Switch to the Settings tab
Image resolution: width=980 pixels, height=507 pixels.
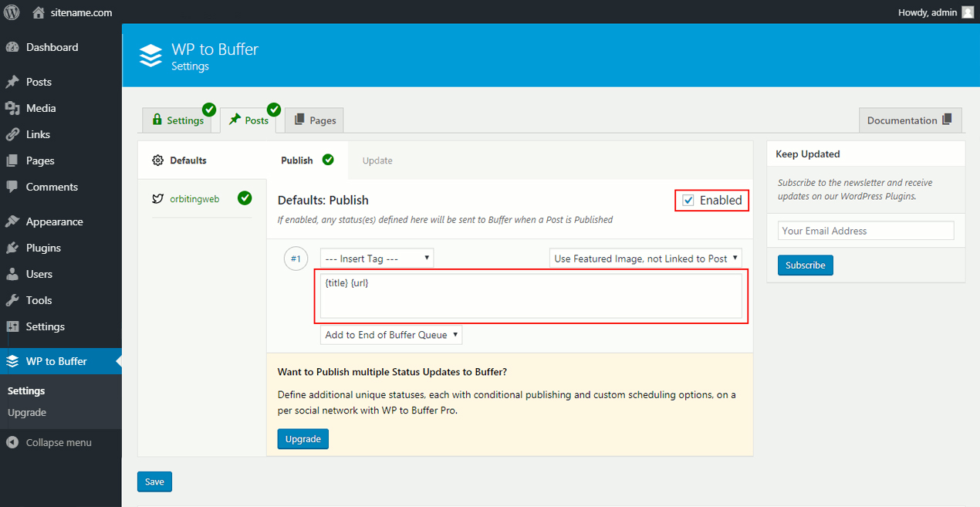point(178,120)
